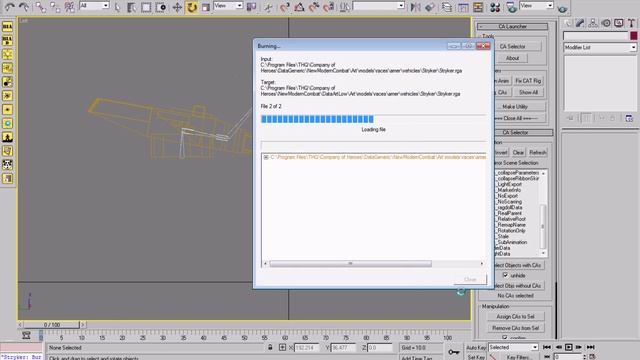Toggle the Selection Lock padlock icon
The height and width of the screenshot is (360, 640).
(270, 347)
